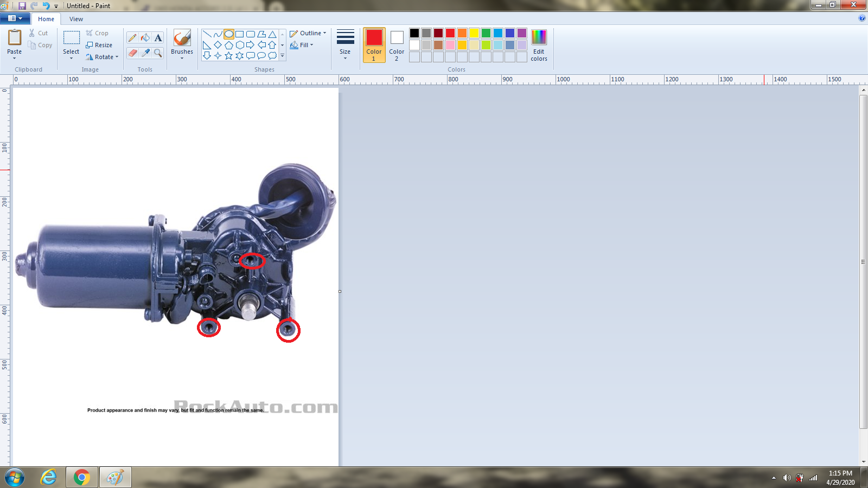
Task: Open Google Chrome from the taskbar
Action: coord(82,477)
